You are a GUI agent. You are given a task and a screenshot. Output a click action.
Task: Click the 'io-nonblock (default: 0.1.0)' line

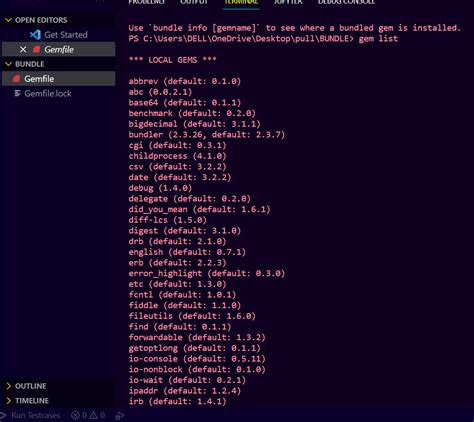(197, 369)
